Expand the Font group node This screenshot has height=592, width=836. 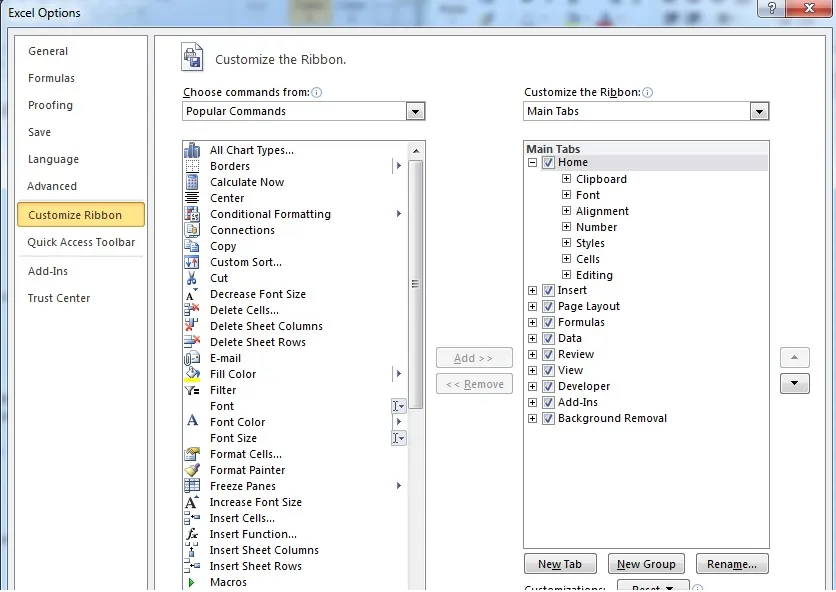pos(566,195)
